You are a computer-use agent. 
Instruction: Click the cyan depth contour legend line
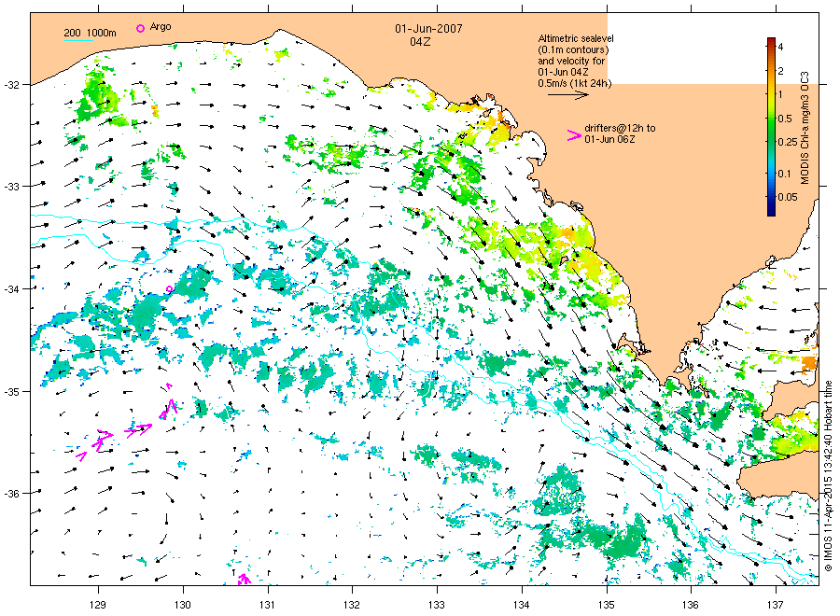click(78, 40)
